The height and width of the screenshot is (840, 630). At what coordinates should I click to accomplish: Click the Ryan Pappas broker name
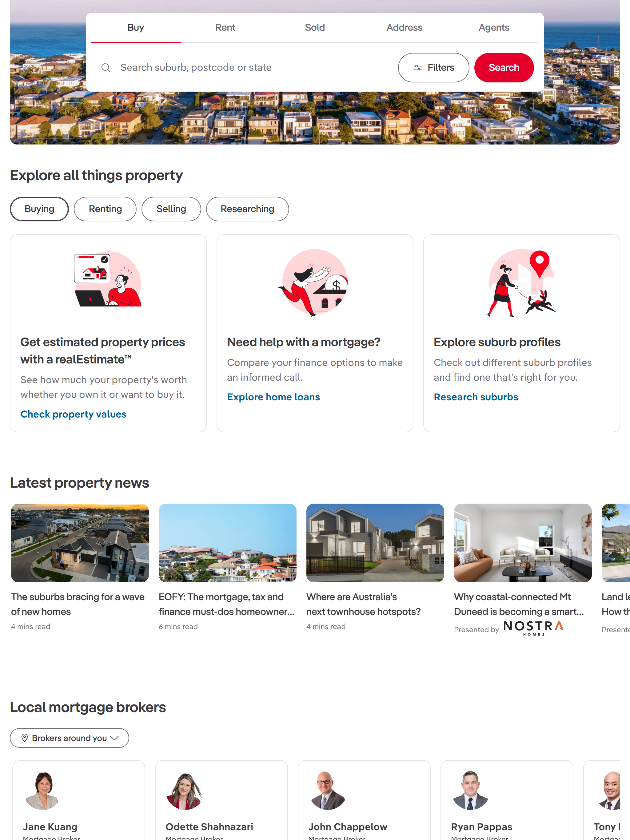482,827
